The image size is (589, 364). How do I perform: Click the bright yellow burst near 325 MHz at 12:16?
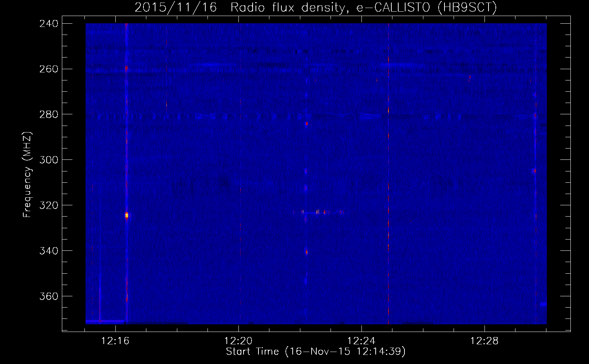127,215
